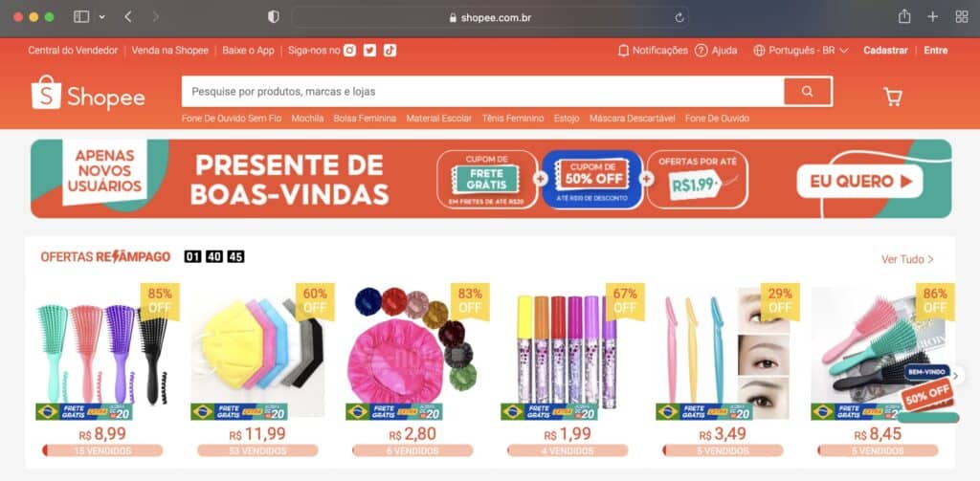Image resolution: width=980 pixels, height=481 pixels.
Task: Click the EU QUERO banner button
Action: click(860, 182)
